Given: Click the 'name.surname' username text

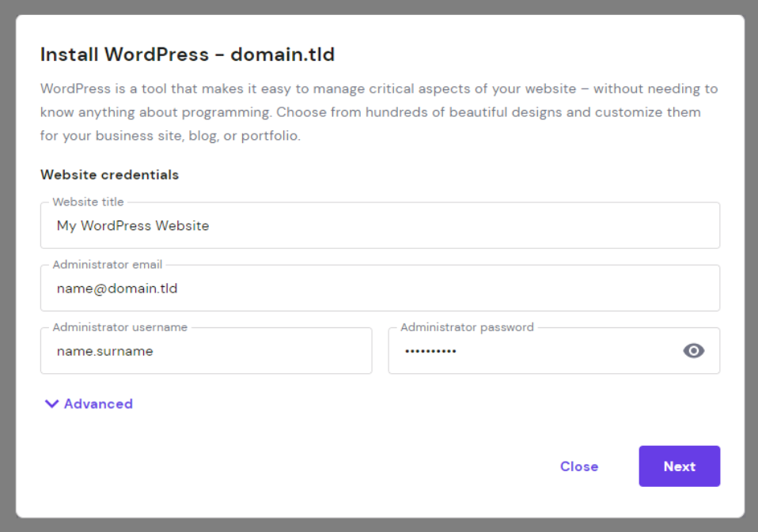Looking at the screenshot, I should pyautogui.click(x=105, y=351).
